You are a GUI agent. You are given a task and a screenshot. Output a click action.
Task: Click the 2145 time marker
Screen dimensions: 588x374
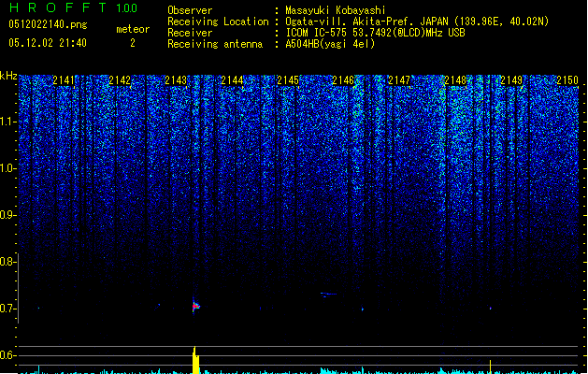click(288, 80)
